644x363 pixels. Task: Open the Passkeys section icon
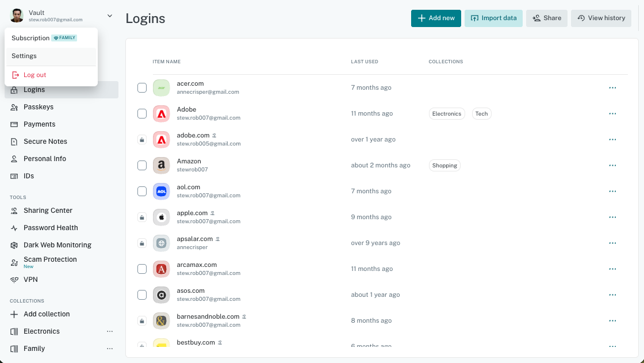[14, 107]
